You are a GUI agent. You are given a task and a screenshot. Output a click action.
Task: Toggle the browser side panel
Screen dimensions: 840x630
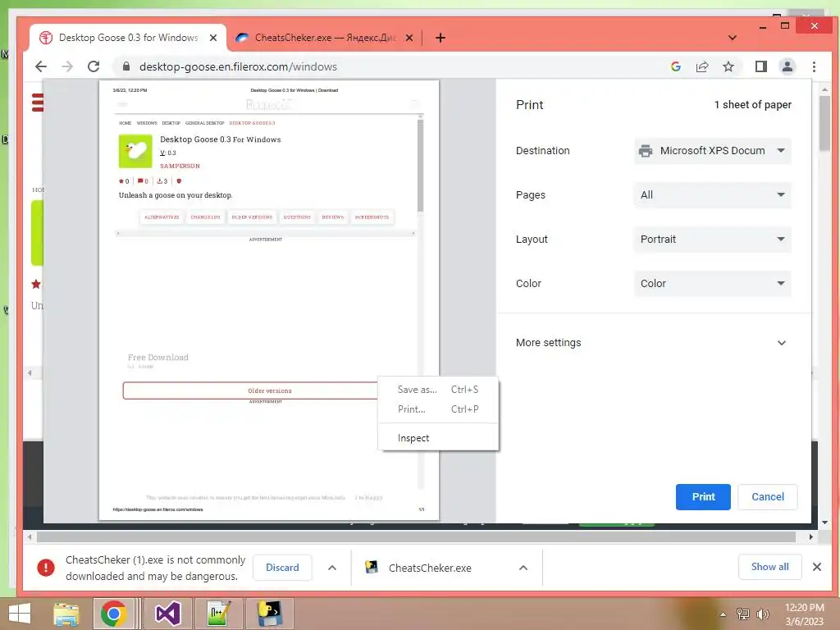pyautogui.click(x=760, y=66)
